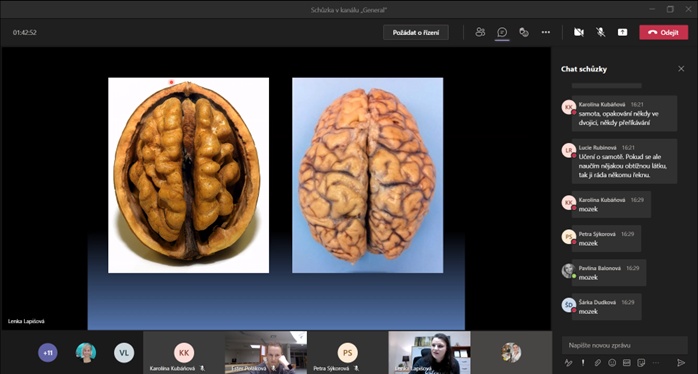Image resolution: width=698 pixels, height=374 pixels.
Task: Select Karolína Kubáňová's KK participant tile
Action: (184, 352)
